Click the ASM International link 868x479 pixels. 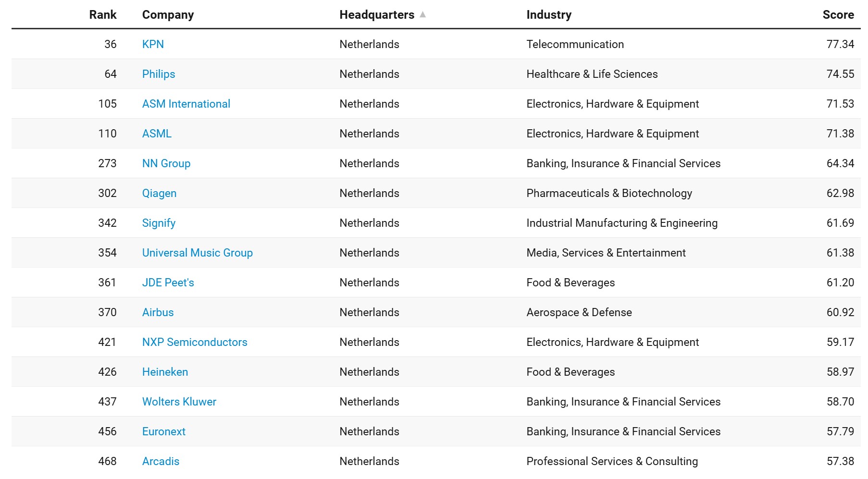point(186,104)
